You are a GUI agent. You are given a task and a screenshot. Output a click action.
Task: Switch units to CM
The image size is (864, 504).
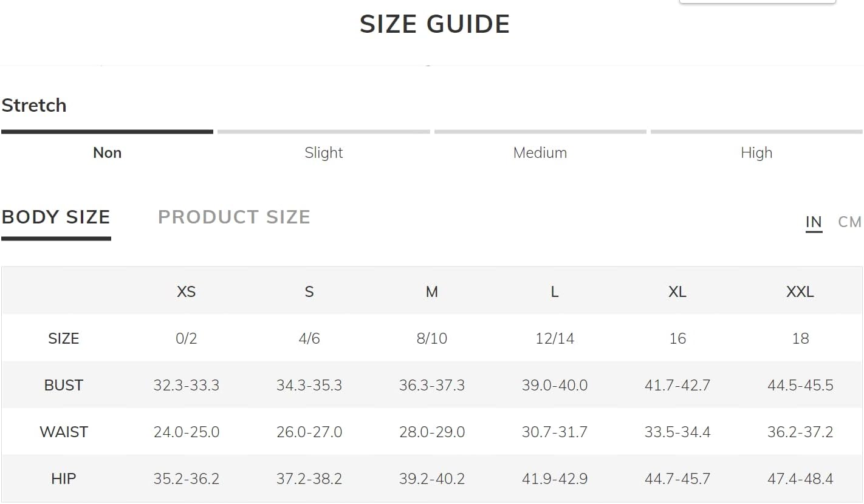click(x=849, y=222)
